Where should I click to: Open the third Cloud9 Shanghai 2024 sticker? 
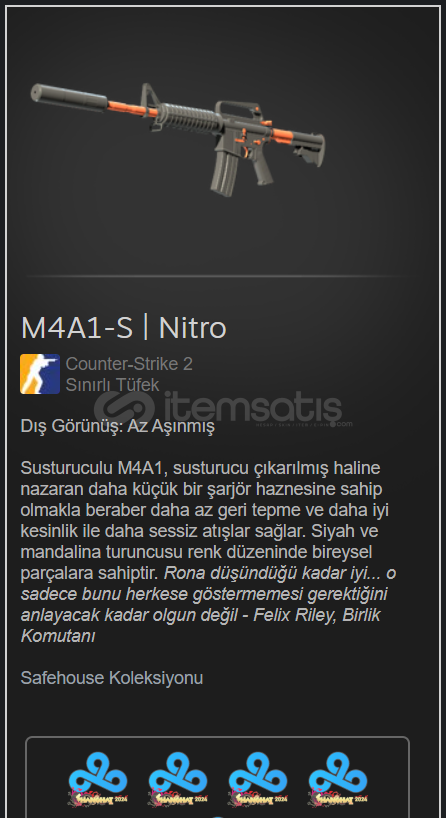pyautogui.click(x=258, y=779)
